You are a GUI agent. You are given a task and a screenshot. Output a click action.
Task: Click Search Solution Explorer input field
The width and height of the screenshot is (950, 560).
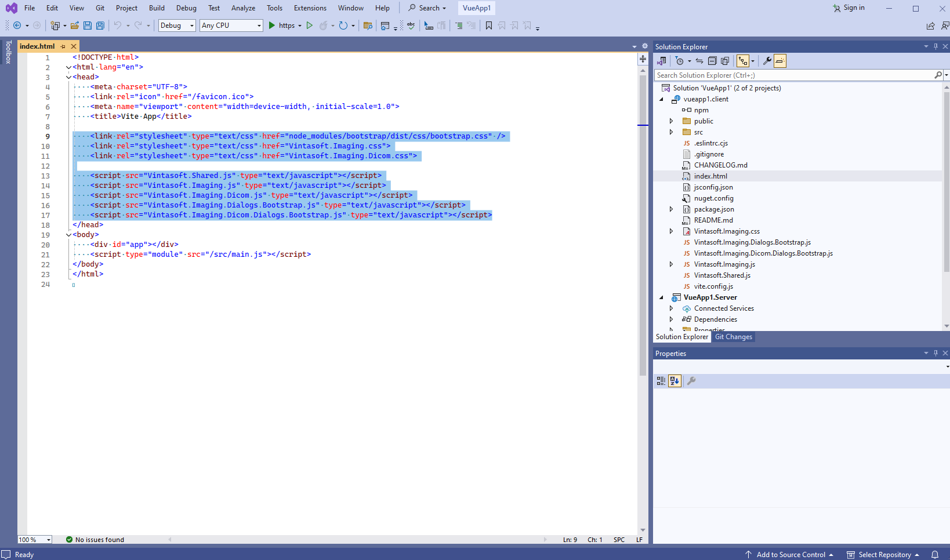(x=795, y=75)
